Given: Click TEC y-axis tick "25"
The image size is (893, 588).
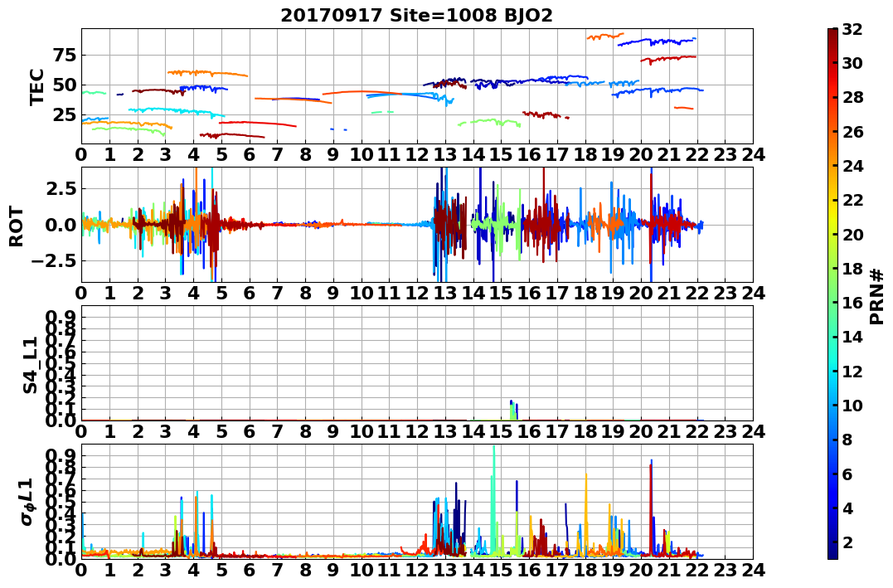Looking at the screenshot, I should (65, 115).
